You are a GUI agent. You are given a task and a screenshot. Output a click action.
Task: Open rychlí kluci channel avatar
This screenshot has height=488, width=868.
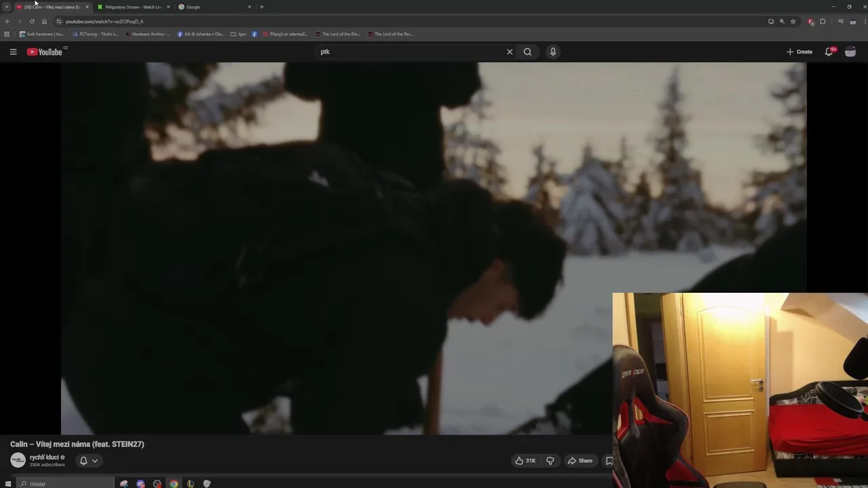point(18,460)
